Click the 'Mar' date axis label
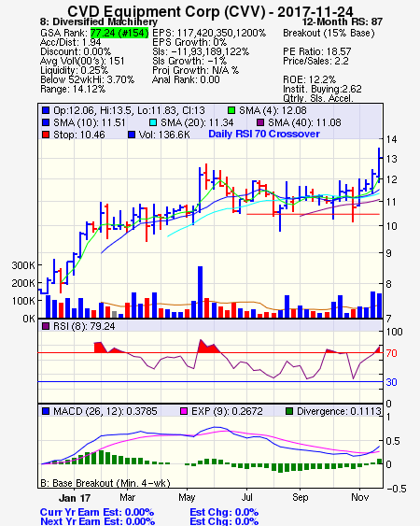 (x=127, y=497)
